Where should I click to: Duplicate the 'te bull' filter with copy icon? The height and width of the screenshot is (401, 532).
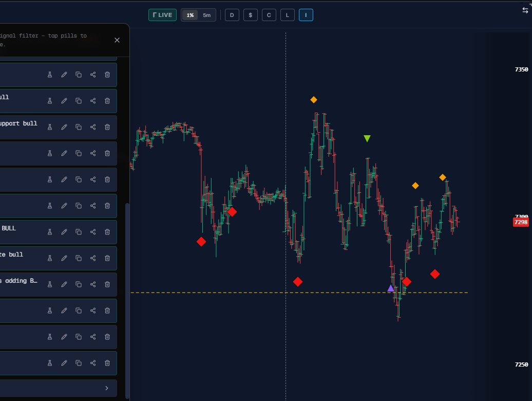[79, 258]
